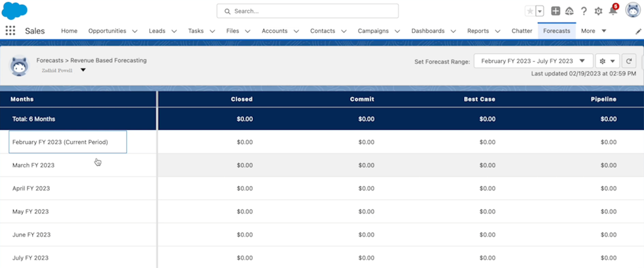Viewport: 644px width, 268px height.
Task: View notifications via the bell icon
Action: tap(612, 11)
